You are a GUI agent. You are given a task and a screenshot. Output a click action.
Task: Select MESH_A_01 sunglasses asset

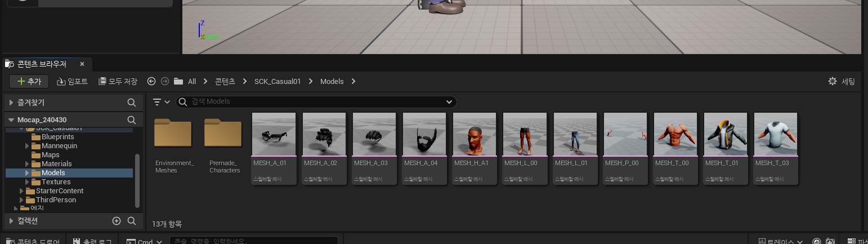coord(274,148)
